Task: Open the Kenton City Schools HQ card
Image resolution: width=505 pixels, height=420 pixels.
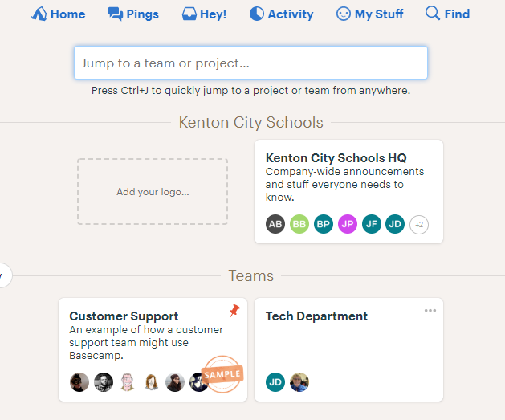Action: [x=348, y=192]
